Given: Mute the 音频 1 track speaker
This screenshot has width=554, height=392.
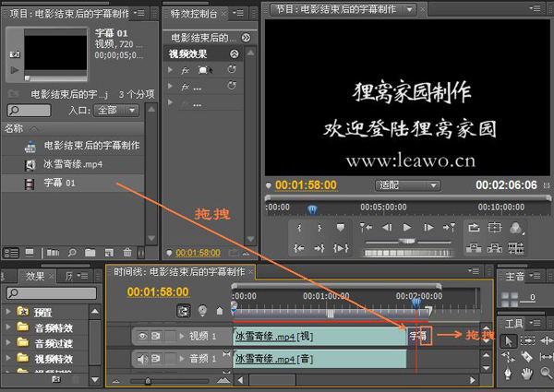Looking at the screenshot, I should coord(142,359).
